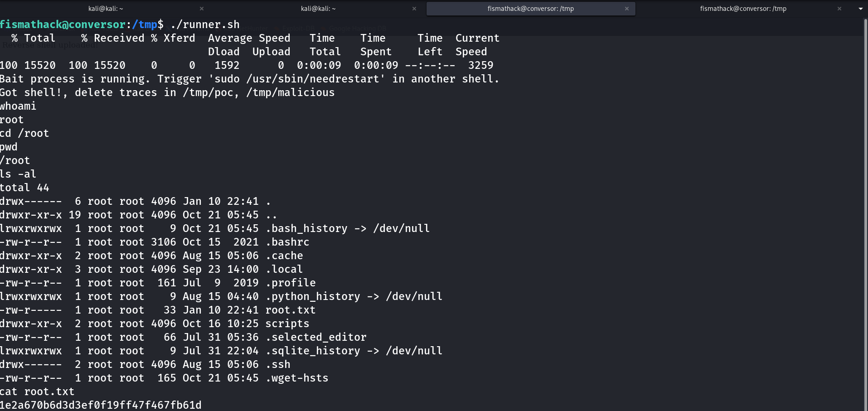
Task: Click the .bash_history entry
Action: click(x=348, y=228)
